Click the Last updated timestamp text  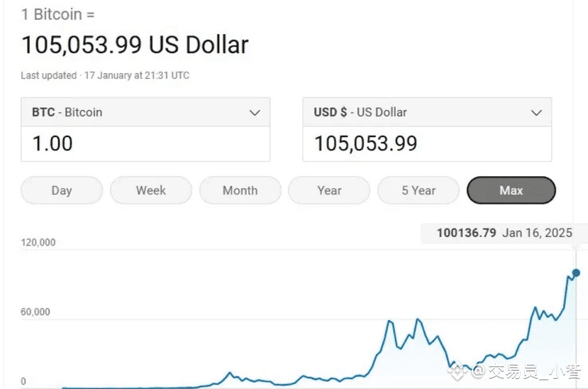coord(105,75)
